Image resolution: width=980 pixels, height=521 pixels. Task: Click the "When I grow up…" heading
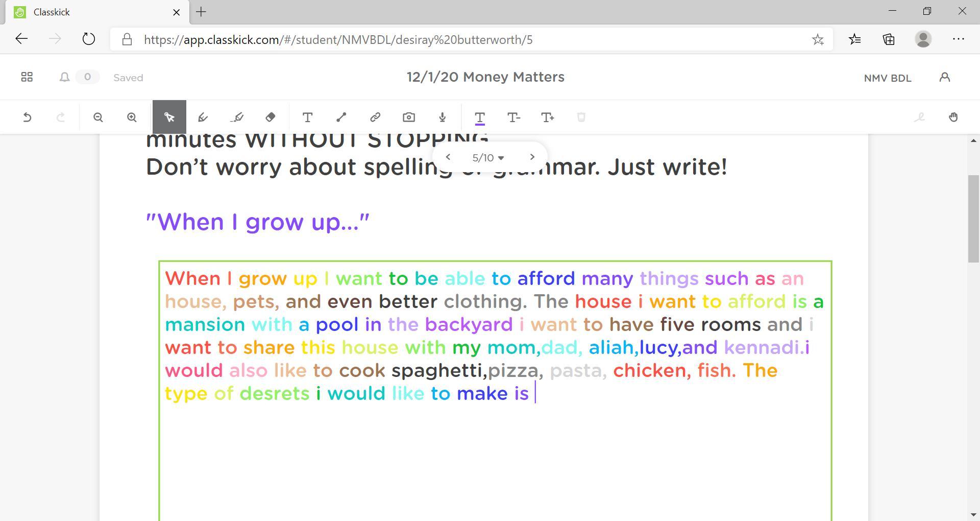(x=258, y=222)
